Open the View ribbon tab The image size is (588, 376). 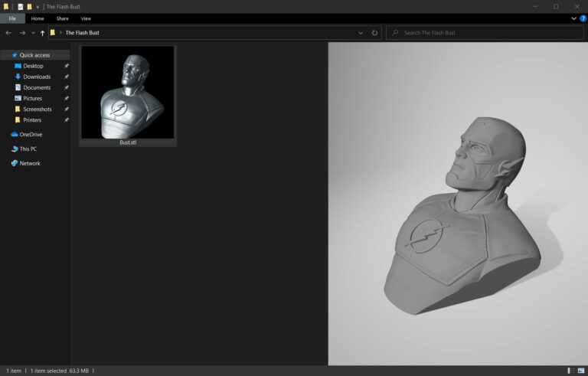point(86,18)
